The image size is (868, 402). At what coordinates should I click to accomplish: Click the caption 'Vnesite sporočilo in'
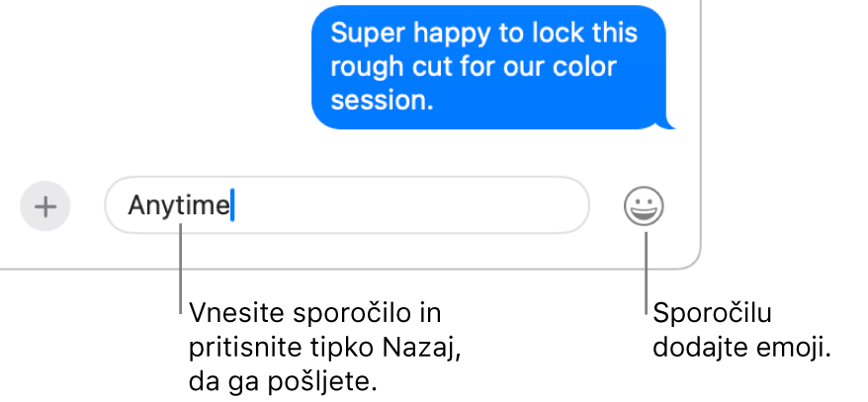coord(315,313)
